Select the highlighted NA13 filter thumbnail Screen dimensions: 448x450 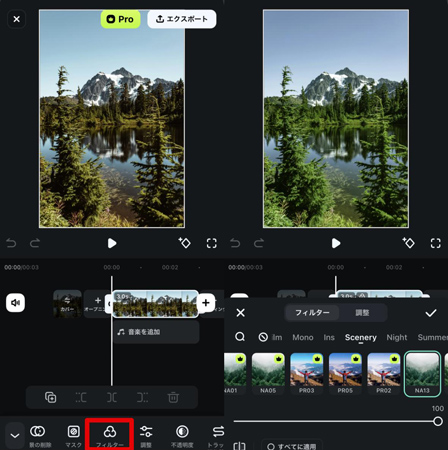coord(422,374)
